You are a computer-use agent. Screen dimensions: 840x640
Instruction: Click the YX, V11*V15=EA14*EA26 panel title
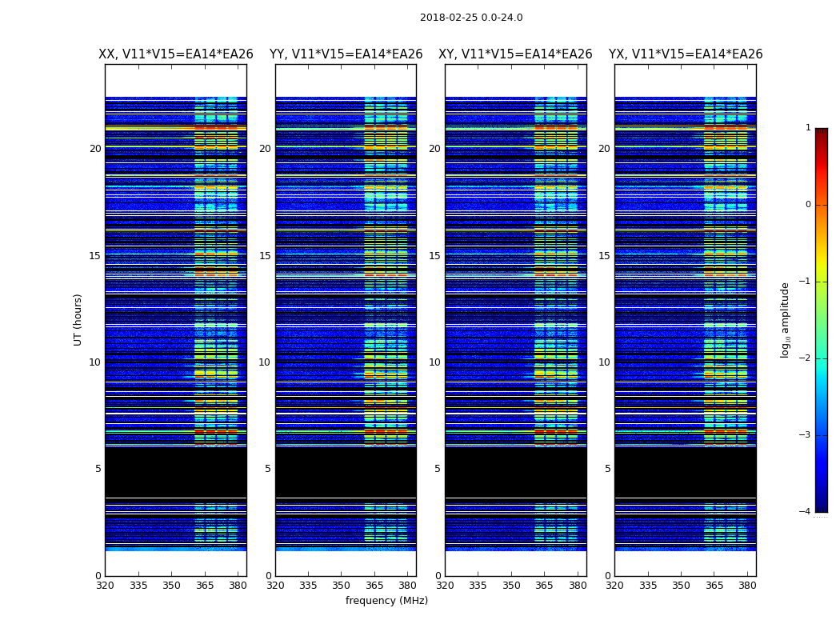[685, 54]
